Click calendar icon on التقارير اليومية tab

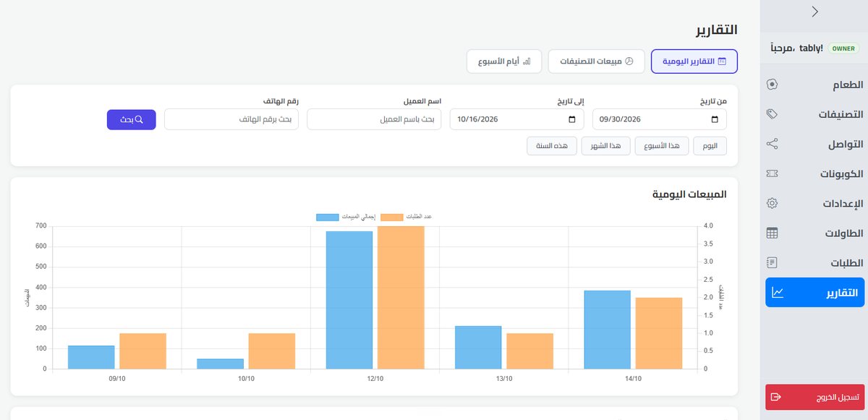coord(721,61)
